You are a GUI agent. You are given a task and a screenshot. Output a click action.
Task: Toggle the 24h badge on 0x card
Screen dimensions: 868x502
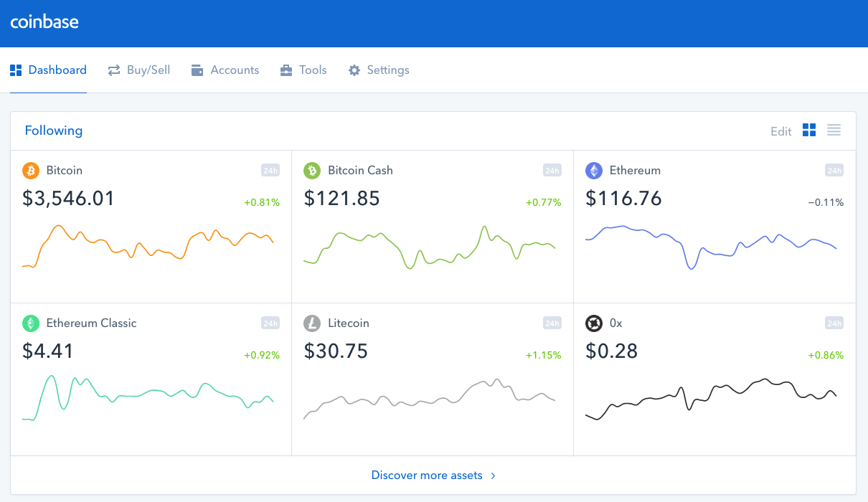tap(834, 323)
